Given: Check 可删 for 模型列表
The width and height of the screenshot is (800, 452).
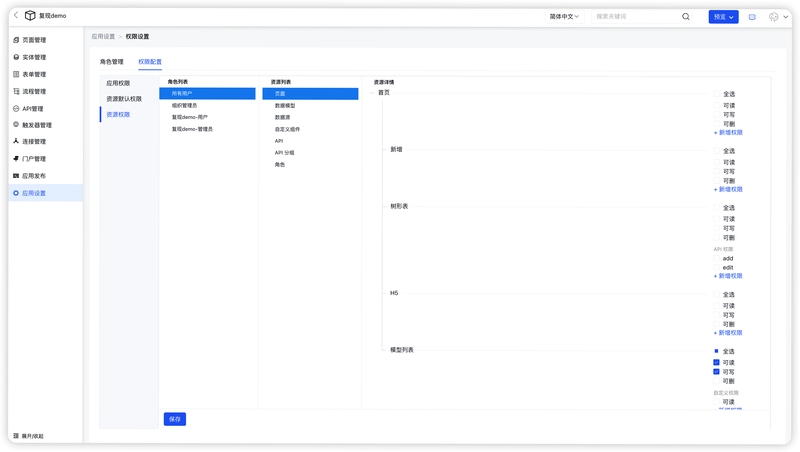Looking at the screenshot, I should (x=716, y=381).
